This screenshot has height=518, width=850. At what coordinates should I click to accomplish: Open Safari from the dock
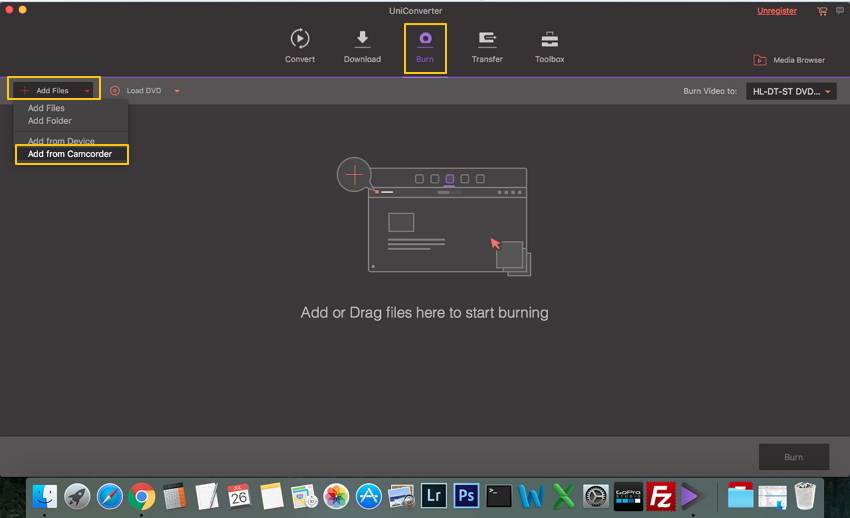coord(110,496)
